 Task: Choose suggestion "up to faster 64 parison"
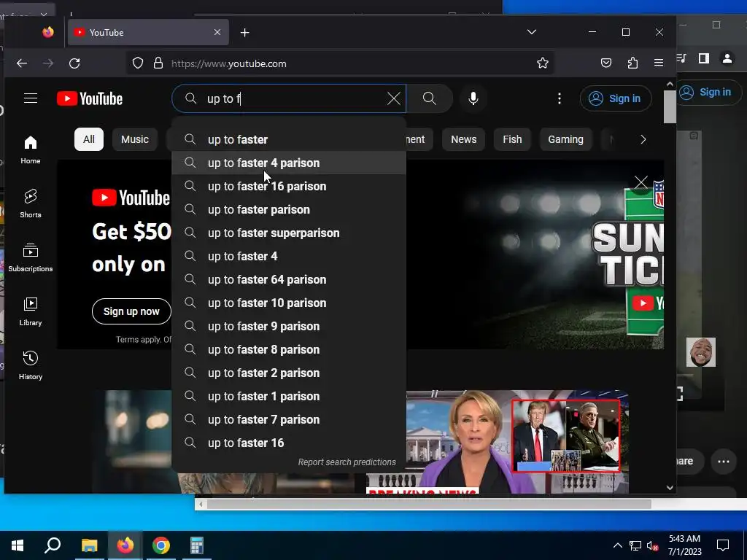pyautogui.click(x=289, y=279)
